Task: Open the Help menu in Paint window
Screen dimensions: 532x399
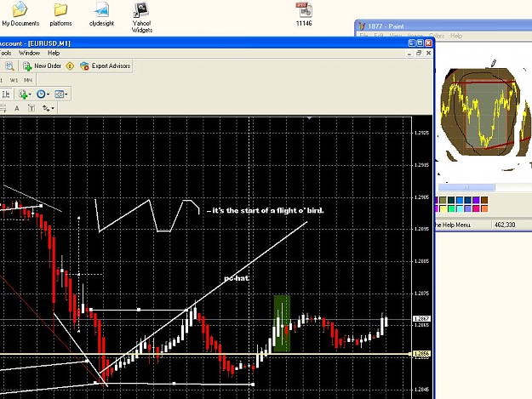Action: coord(456,36)
